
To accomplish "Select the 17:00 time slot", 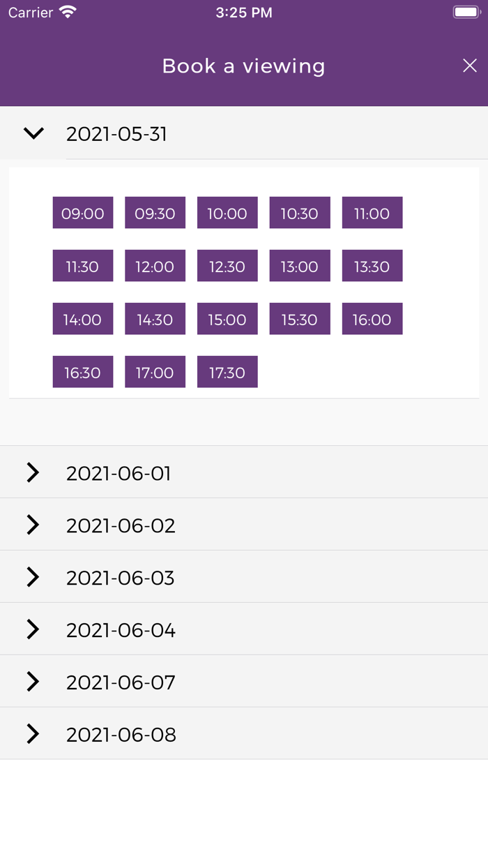I will coord(155,372).
